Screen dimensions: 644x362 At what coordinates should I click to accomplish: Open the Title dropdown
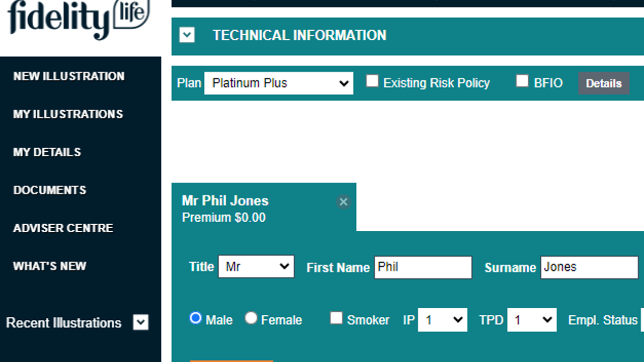click(256, 267)
